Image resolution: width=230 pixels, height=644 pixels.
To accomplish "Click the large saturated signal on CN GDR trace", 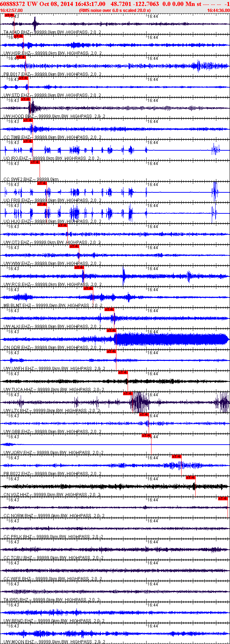I will pos(171,339).
